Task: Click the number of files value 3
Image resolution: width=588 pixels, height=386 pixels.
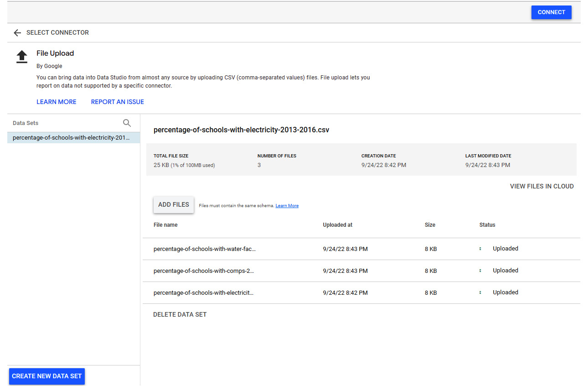Action: (259, 165)
